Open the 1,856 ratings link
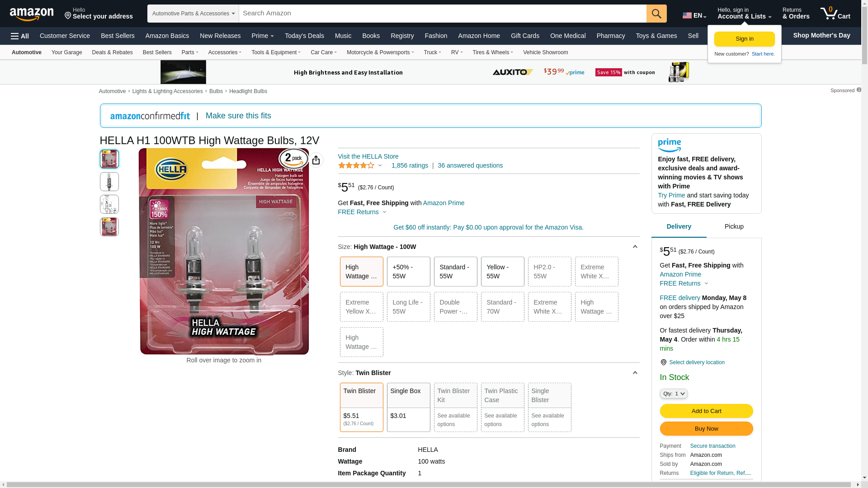Viewport: 868px width, 488px height. [410, 166]
